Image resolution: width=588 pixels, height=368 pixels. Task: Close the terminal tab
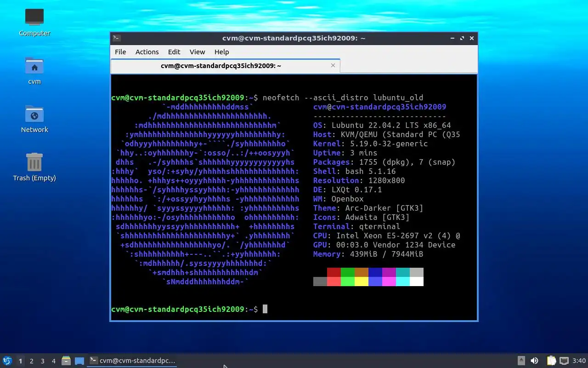[333, 65]
